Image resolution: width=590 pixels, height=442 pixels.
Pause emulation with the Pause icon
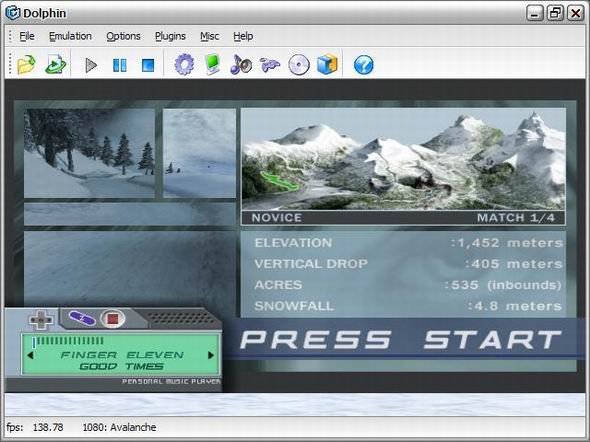pos(120,65)
